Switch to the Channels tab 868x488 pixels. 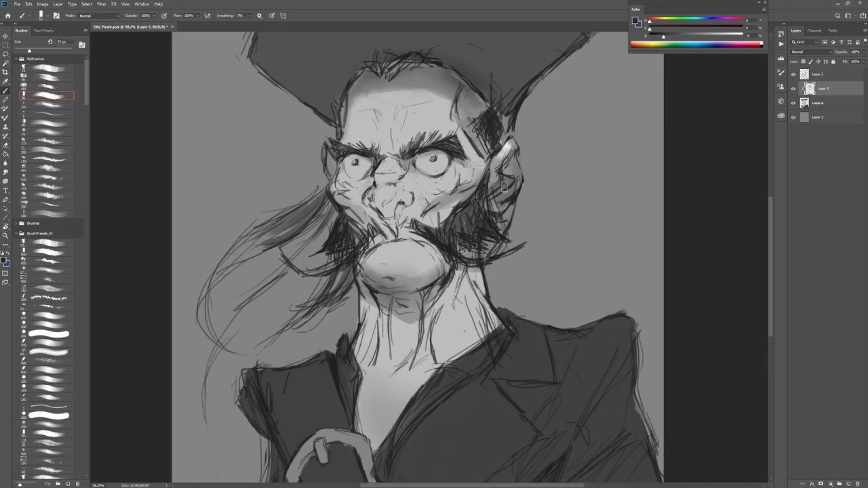pos(814,30)
